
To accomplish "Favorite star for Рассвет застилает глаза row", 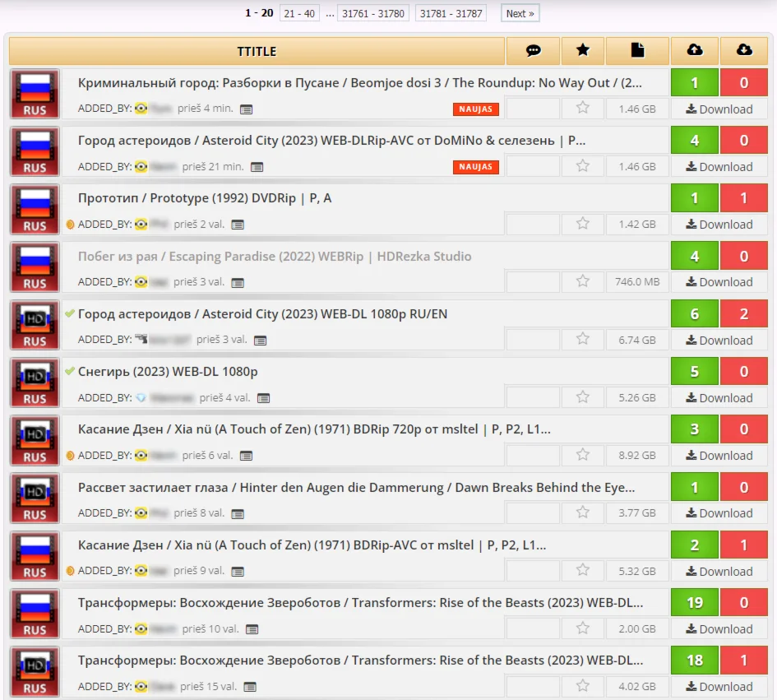I will point(583,512).
